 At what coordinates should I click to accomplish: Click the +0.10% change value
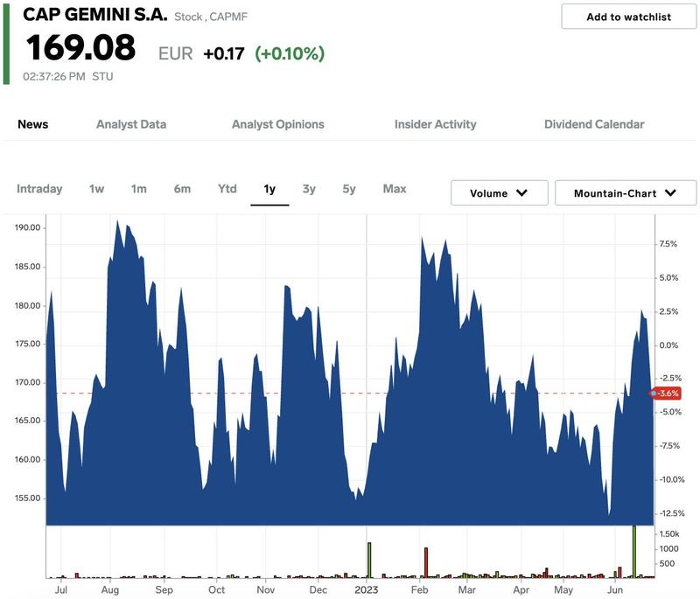click(x=290, y=53)
